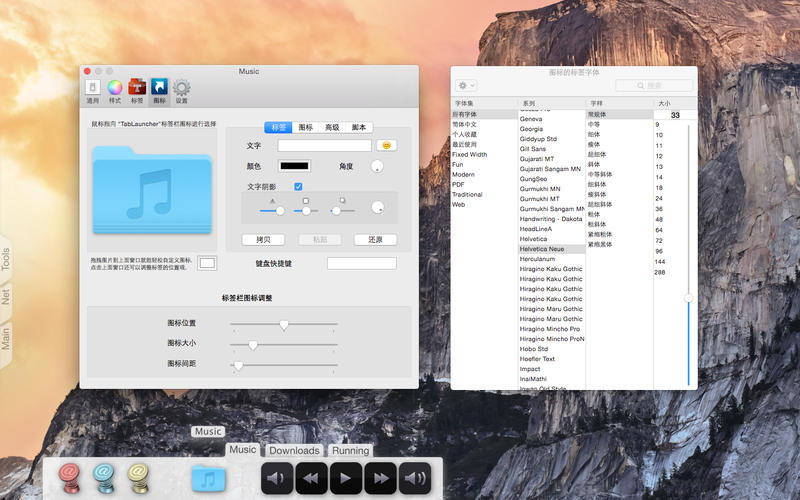800x500 pixels.
Task: Open the red 标签 labels toolbar icon
Action: coord(137,91)
